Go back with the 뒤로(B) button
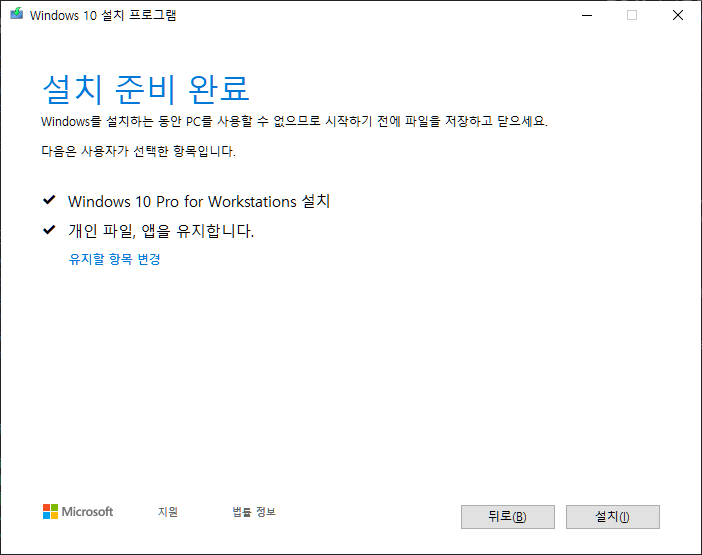 508,517
